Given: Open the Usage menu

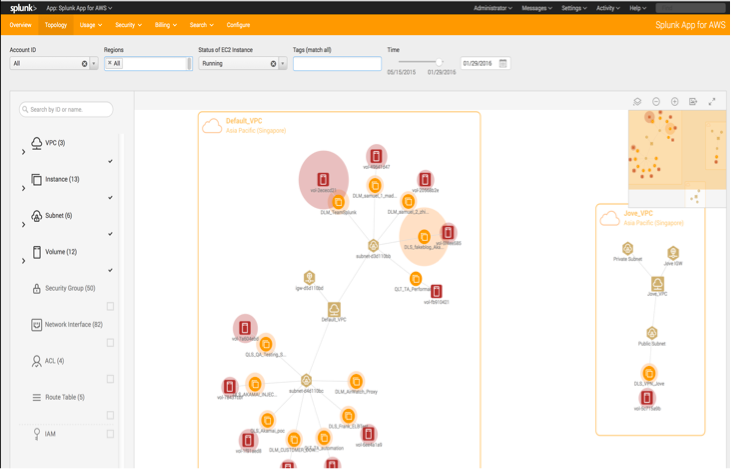Looking at the screenshot, I should 90,25.
